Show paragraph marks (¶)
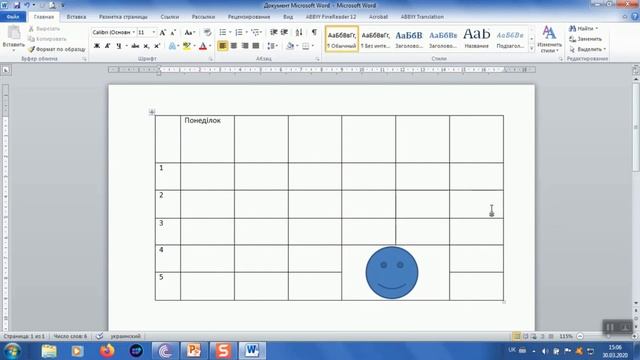 [314, 32]
